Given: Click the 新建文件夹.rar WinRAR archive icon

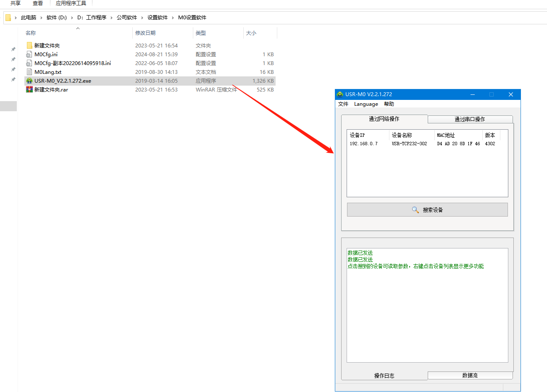Looking at the screenshot, I should click(29, 90).
